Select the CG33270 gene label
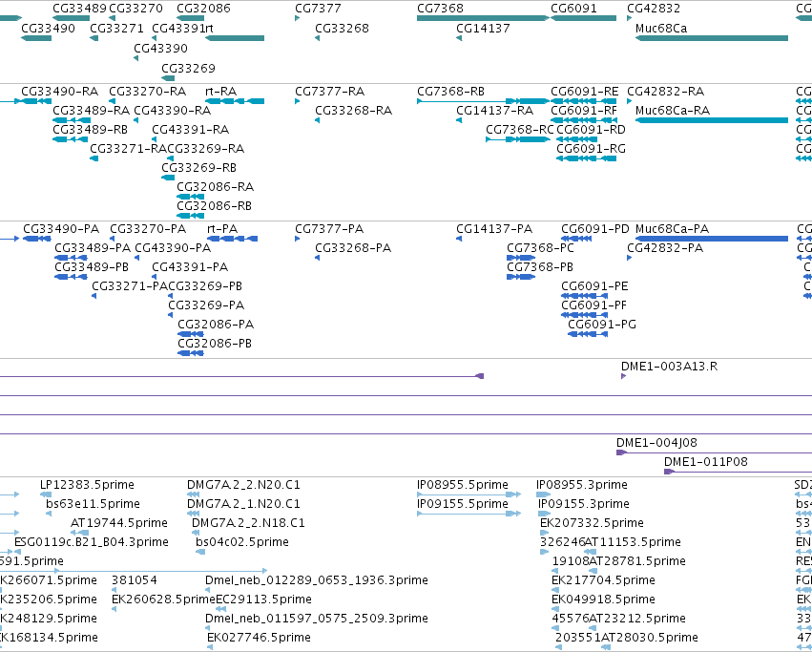 click(136, 9)
